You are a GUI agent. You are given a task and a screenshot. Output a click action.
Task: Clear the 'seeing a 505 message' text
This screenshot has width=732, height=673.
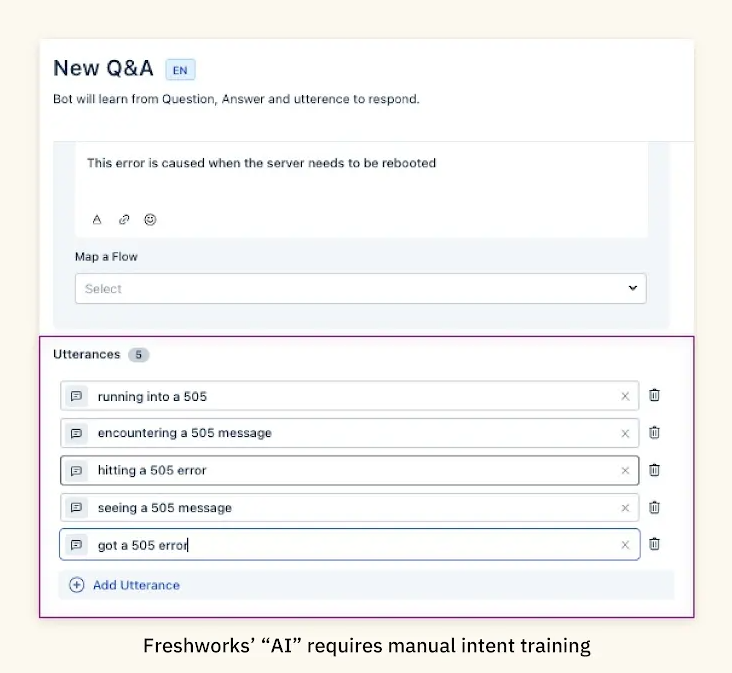[x=625, y=508]
